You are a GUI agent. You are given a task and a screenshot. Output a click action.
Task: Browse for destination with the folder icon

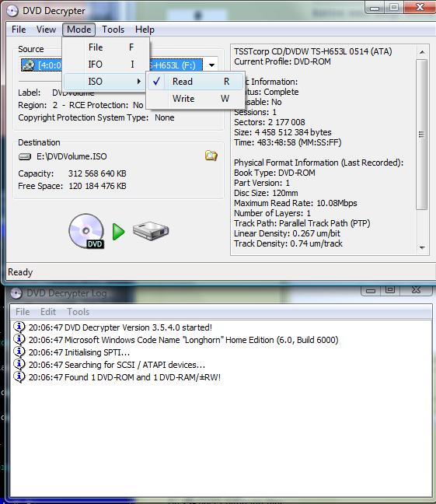211,156
